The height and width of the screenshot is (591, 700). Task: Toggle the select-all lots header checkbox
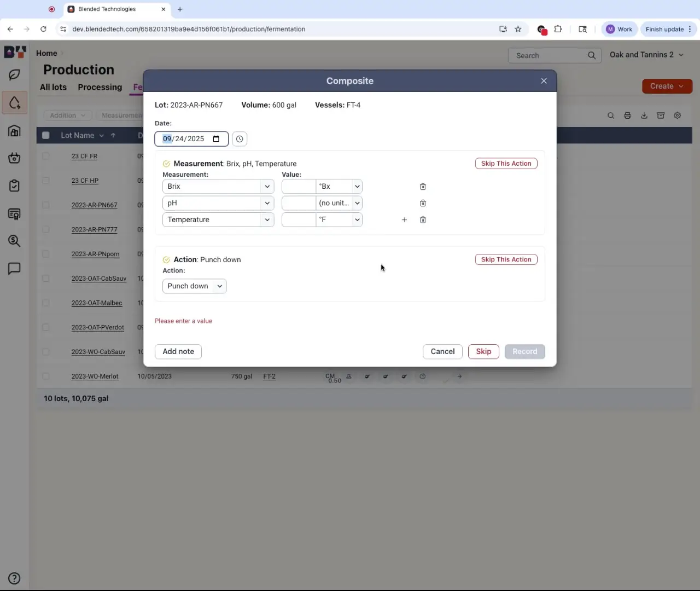46,135
